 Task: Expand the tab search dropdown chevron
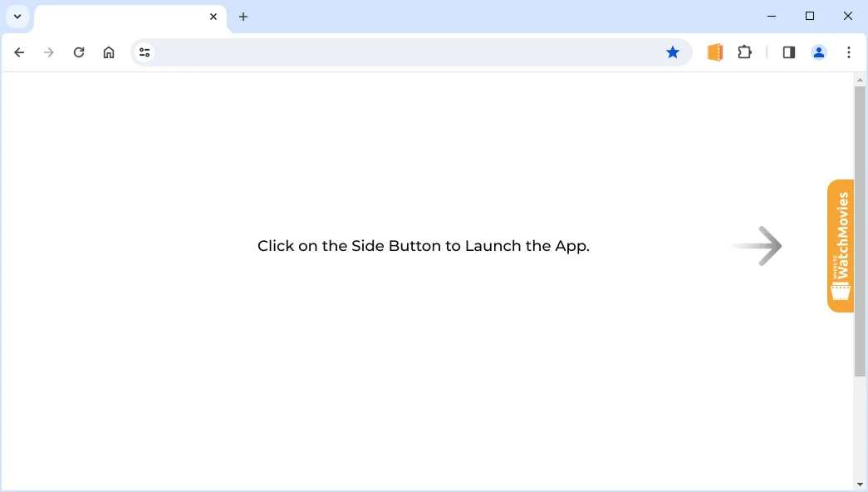coord(17,17)
